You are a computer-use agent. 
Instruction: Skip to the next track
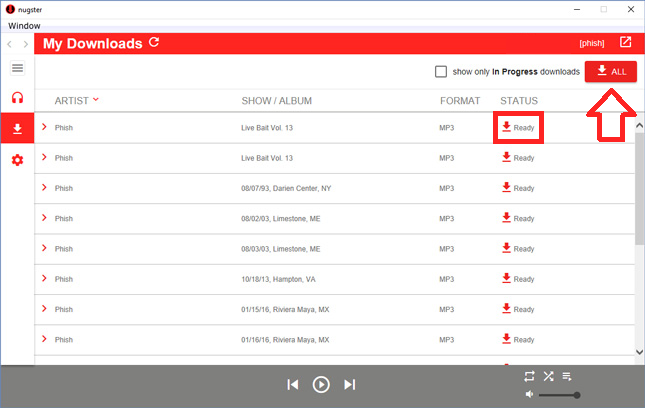(x=350, y=385)
